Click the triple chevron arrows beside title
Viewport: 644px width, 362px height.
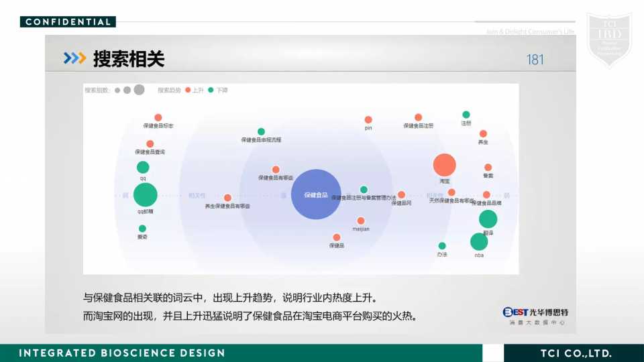[x=74, y=58]
